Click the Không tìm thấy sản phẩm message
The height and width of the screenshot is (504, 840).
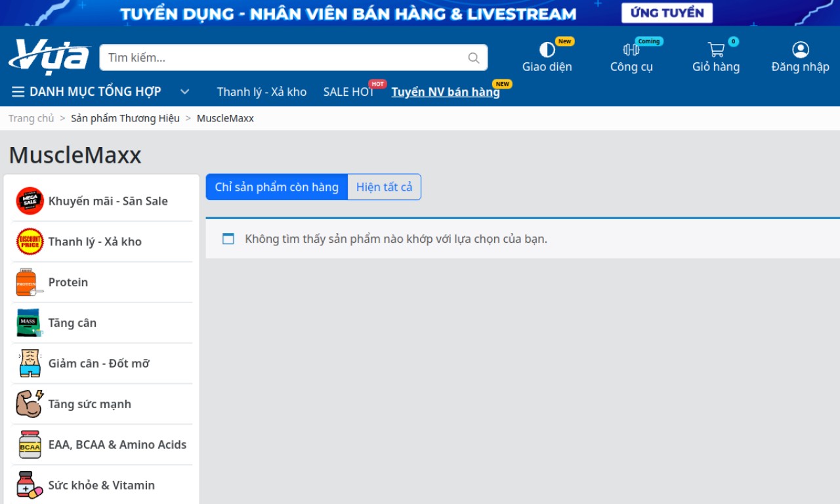tap(396, 239)
